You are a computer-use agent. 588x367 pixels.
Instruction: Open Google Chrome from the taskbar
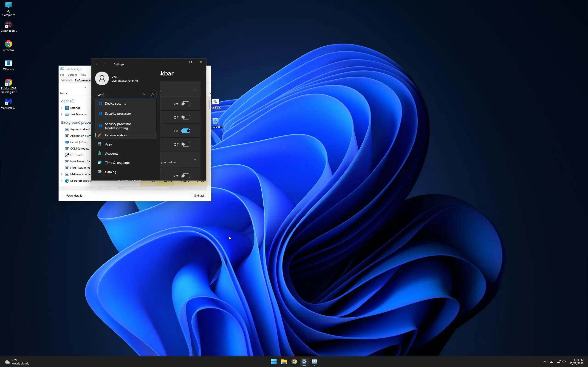pos(294,361)
